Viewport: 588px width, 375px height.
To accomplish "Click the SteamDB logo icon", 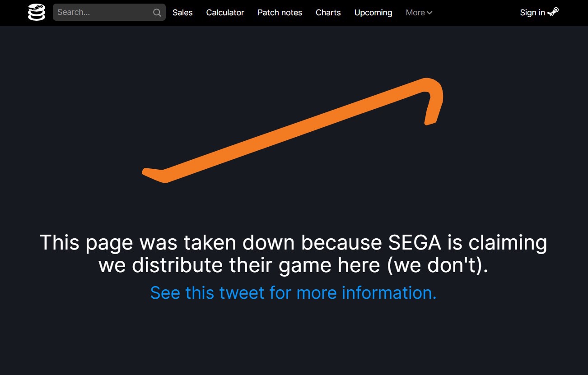I will [x=37, y=12].
